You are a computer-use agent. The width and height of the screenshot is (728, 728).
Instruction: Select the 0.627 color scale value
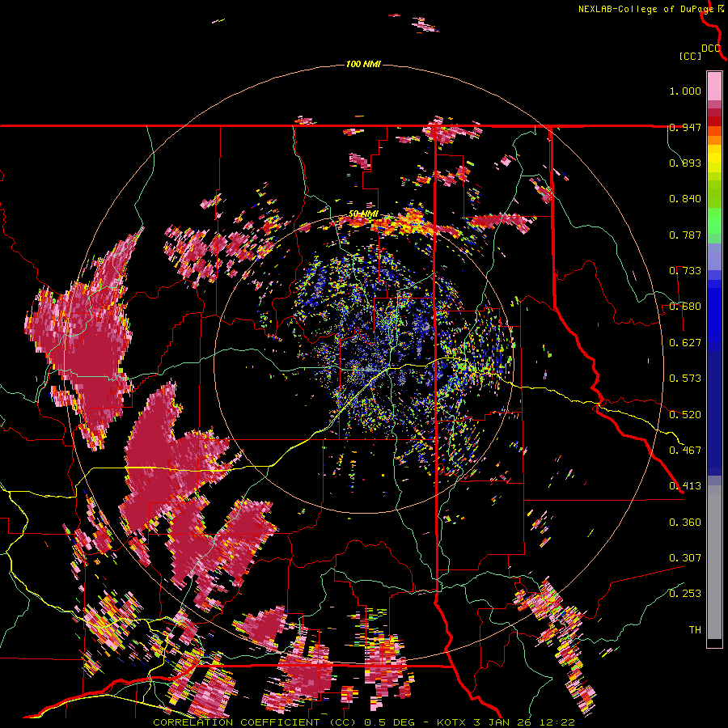[685, 343]
